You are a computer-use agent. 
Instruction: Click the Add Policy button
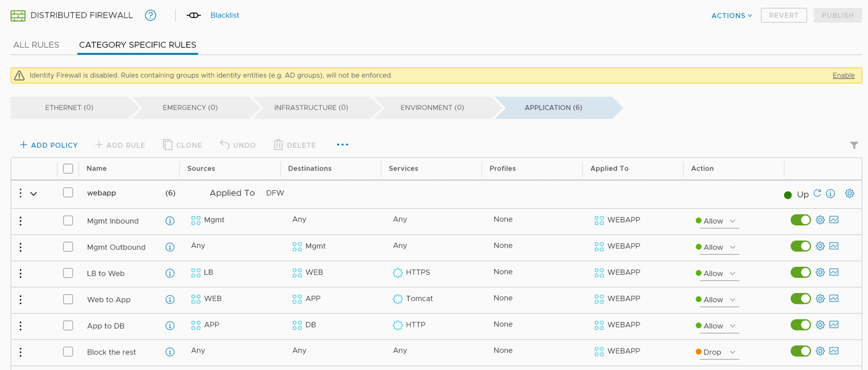click(x=49, y=145)
